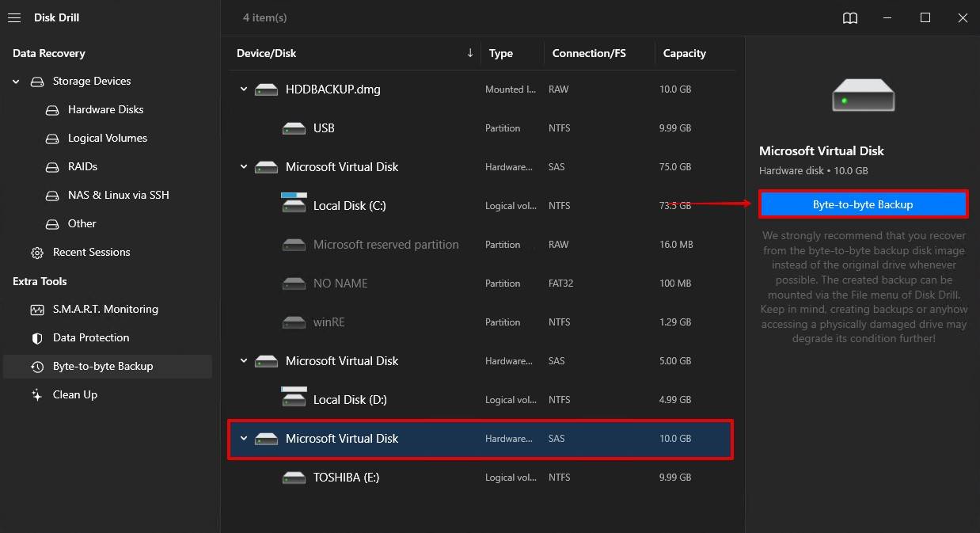Collapse the 5.00 GB Microsoft Virtual Disk
980x533 pixels.
[x=244, y=361]
